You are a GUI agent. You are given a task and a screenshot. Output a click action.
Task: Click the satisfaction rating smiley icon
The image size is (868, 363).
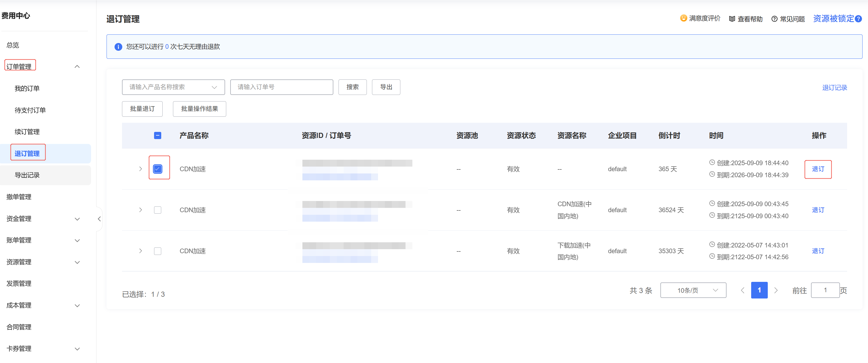(x=683, y=18)
